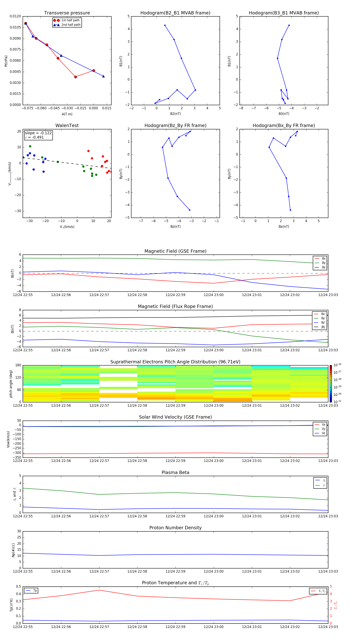Click the "Hodogram(Bx_By FR frame)" title
This screenshot has height=644, width=351.
[284, 125]
